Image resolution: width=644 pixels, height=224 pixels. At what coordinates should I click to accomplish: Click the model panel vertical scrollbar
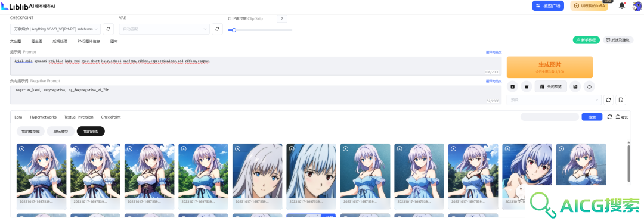click(628, 163)
